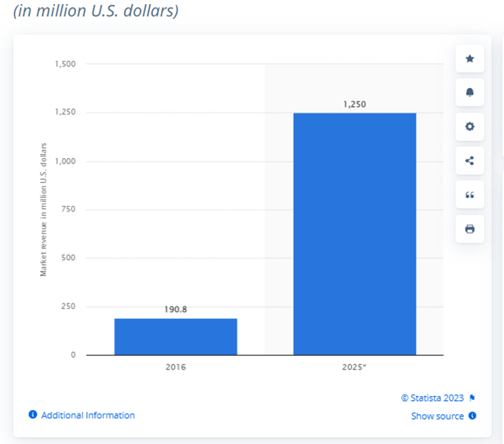Click the print icon
The width and height of the screenshot is (504, 444).
(469, 229)
